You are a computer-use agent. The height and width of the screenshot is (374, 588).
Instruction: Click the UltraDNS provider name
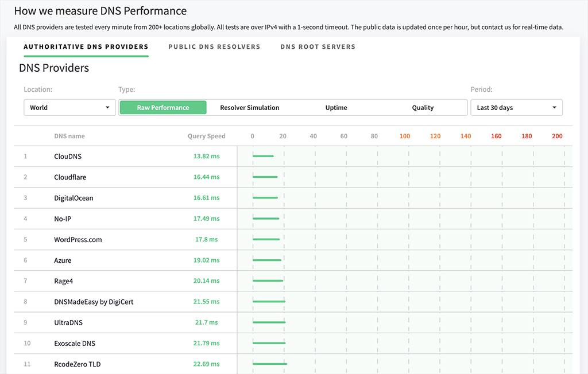(68, 322)
